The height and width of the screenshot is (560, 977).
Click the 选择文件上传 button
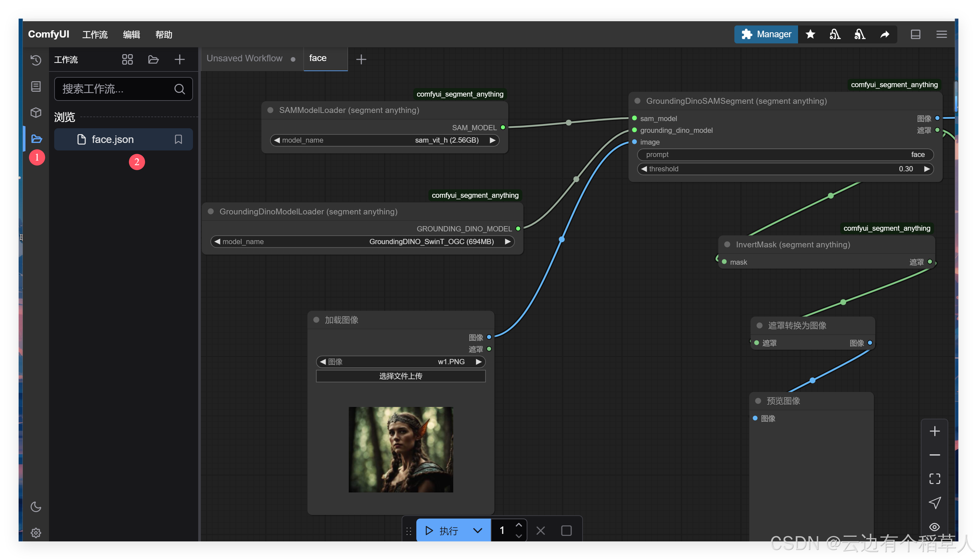(400, 376)
